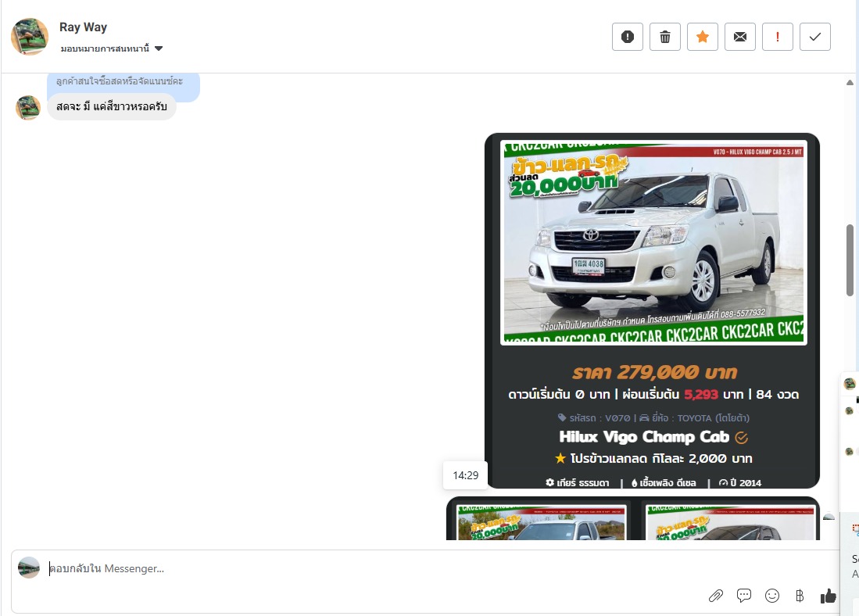Screen dimensions: 859x616
Task: Open saved replies speech bubble icon
Action: (x=744, y=596)
